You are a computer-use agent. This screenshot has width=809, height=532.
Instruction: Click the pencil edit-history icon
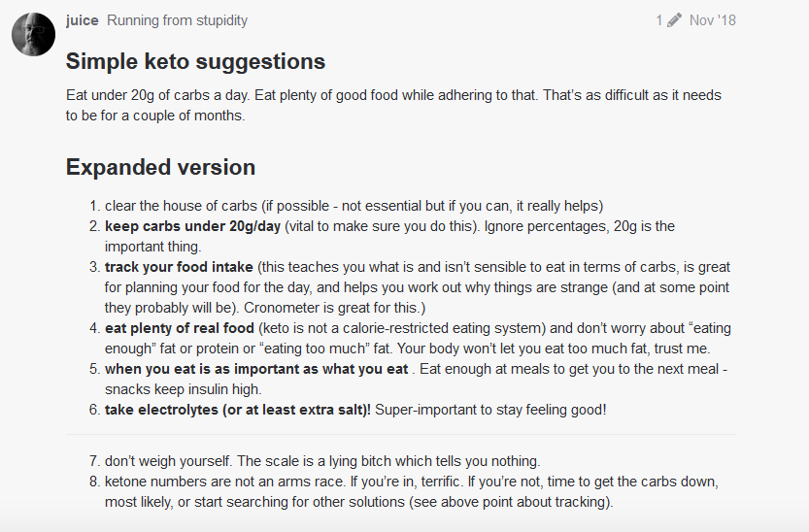click(674, 20)
